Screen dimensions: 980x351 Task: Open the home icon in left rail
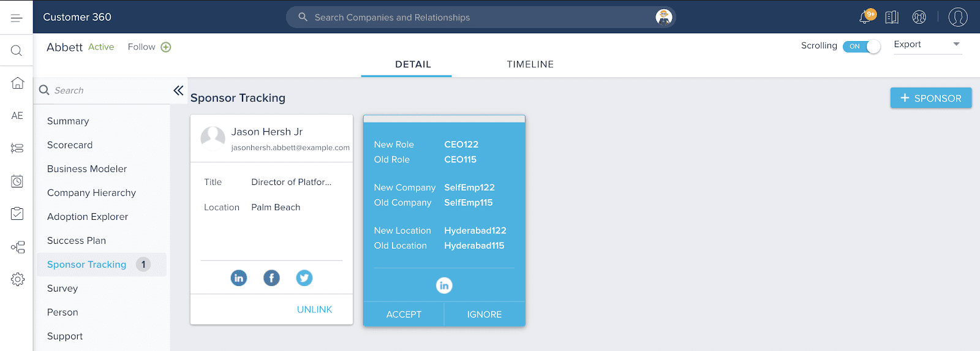[x=17, y=83]
